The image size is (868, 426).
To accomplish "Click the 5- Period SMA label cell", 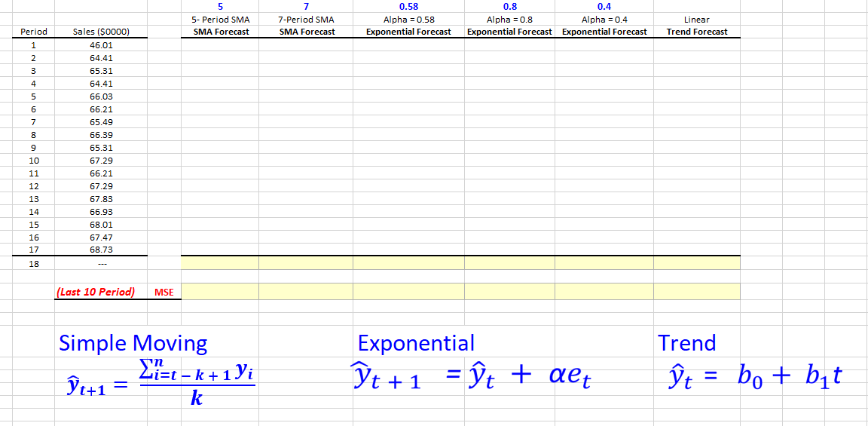I will click(x=220, y=20).
